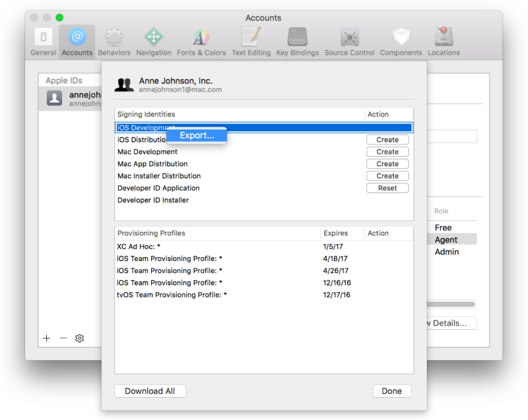Choose Export from the context menu

pyautogui.click(x=196, y=135)
